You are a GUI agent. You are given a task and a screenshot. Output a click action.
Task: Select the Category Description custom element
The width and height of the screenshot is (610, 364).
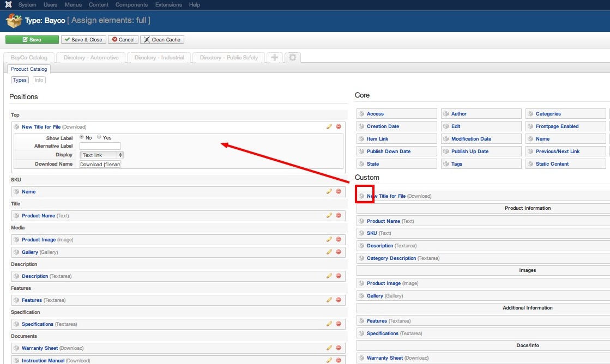[483, 258]
